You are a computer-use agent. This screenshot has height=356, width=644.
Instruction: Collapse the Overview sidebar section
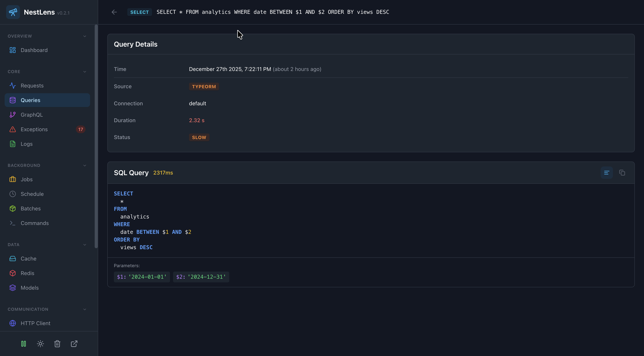coord(85,36)
